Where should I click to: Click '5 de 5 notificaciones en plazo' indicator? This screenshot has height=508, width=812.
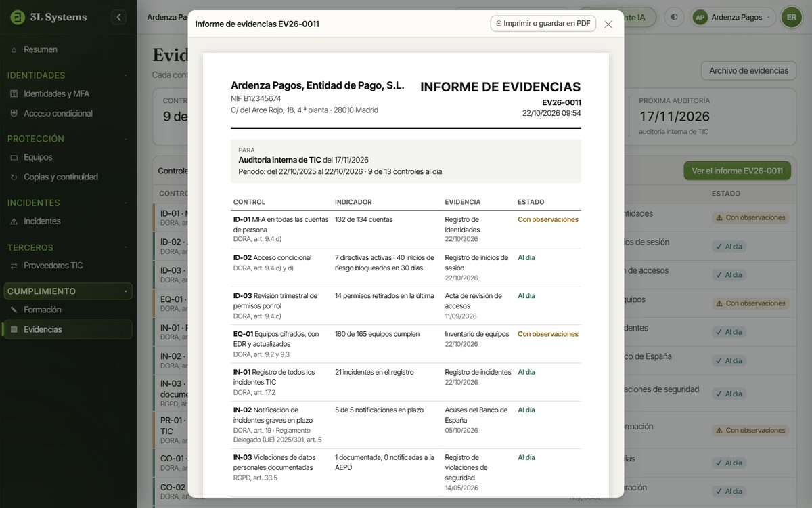click(x=381, y=410)
